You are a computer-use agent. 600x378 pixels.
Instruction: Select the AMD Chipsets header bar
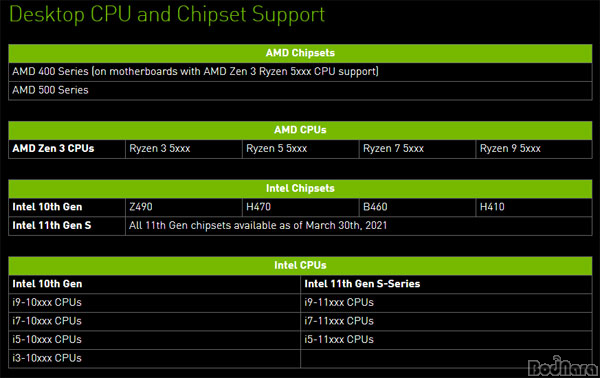(300, 53)
